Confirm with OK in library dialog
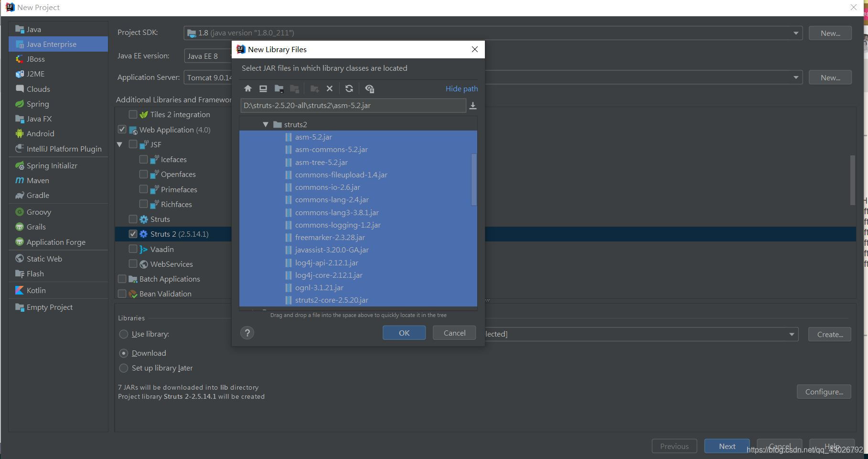This screenshot has width=868, height=459. (x=404, y=333)
